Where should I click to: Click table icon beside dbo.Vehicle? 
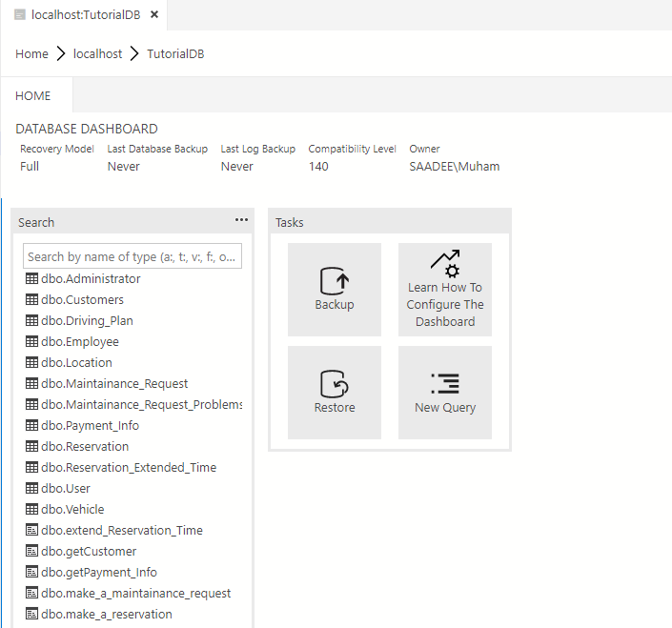pyautogui.click(x=31, y=510)
